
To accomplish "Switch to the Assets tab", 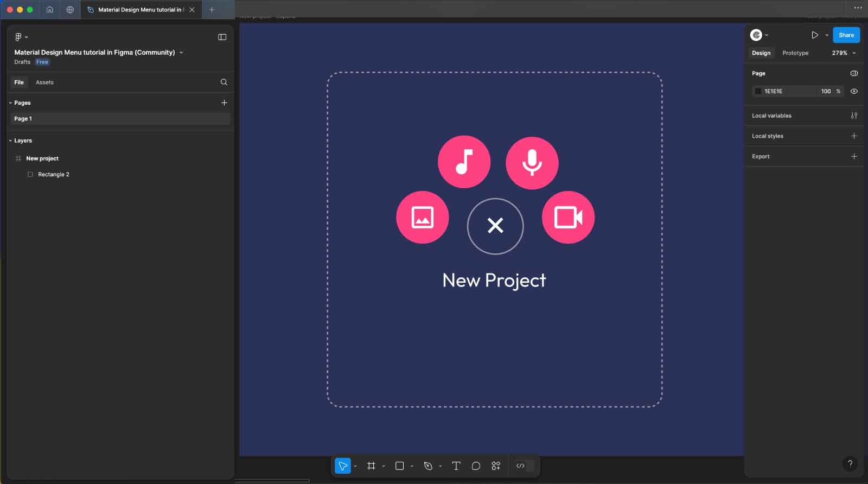I will (x=44, y=82).
